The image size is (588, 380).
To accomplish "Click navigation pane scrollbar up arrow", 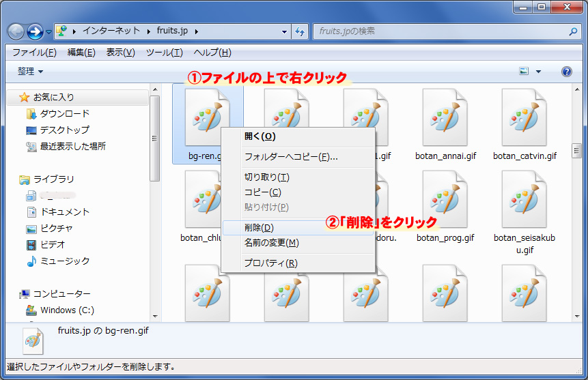I will click(x=155, y=89).
